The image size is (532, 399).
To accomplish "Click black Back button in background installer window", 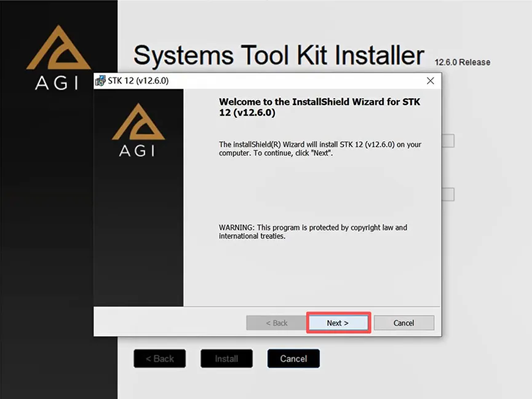I will pos(160,358).
